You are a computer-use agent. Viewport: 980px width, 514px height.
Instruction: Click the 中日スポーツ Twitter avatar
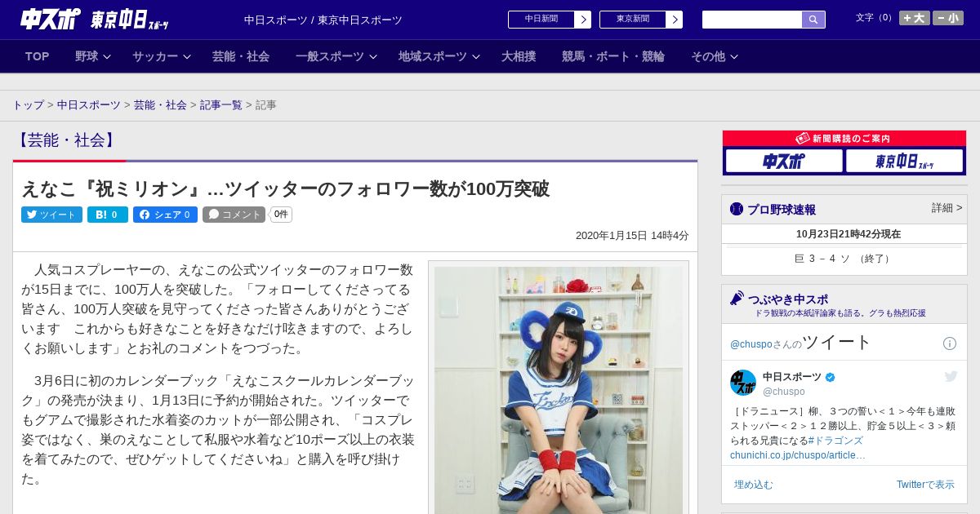[x=743, y=383]
